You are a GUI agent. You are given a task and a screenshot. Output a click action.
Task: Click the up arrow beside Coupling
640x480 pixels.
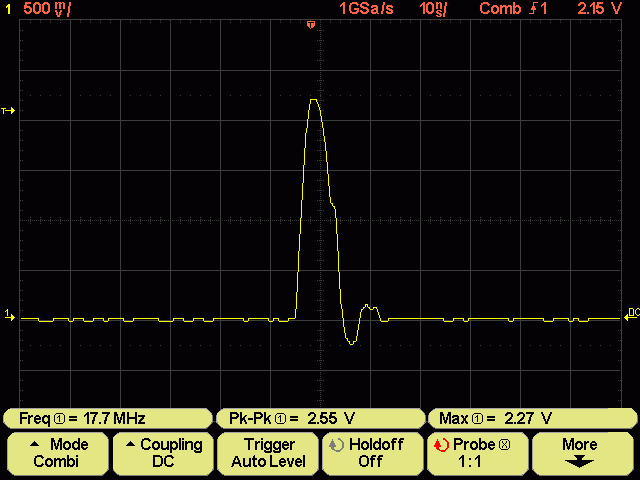pyautogui.click(x=130, y=444)
